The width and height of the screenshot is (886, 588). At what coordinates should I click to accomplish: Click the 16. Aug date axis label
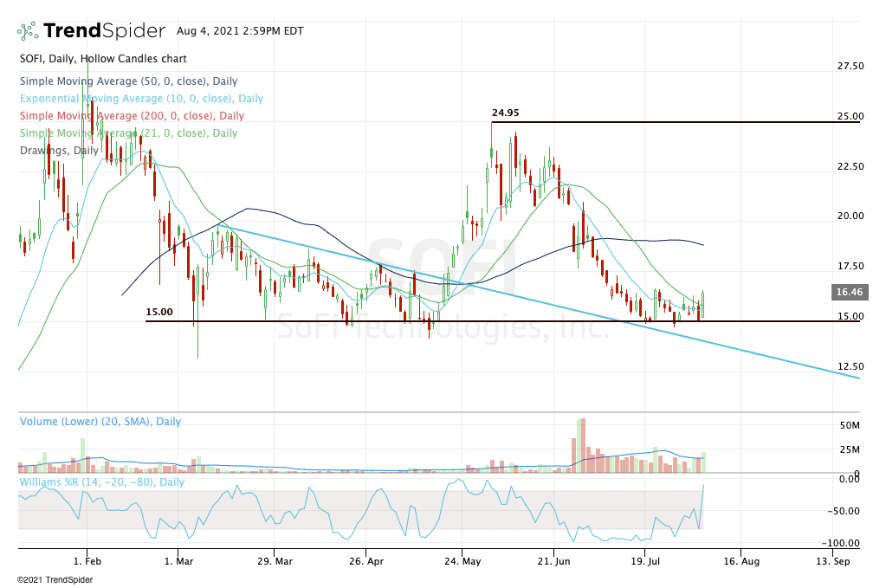739,561
